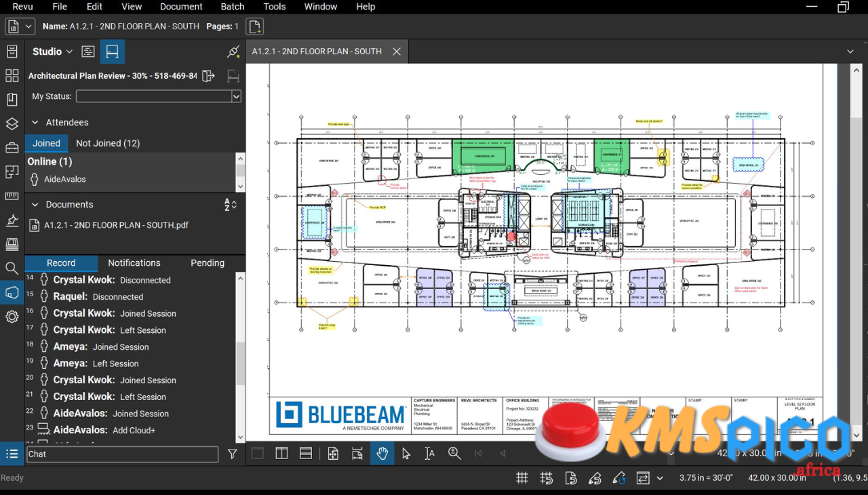868x495 pixels.
Task: Open the Layers panel icon
Action: pyautogui.click(x=12, y=124)
